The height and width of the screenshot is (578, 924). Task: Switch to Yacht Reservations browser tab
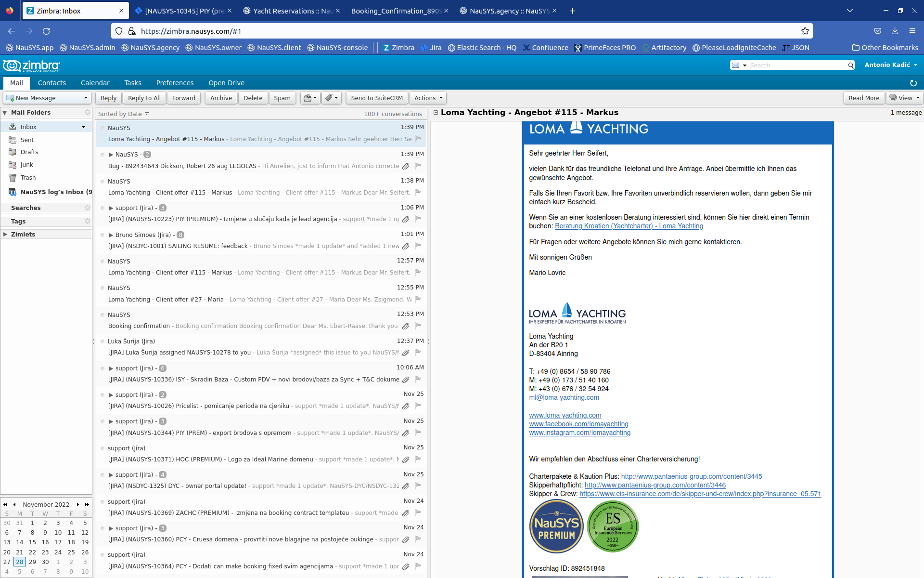(292, 11)
